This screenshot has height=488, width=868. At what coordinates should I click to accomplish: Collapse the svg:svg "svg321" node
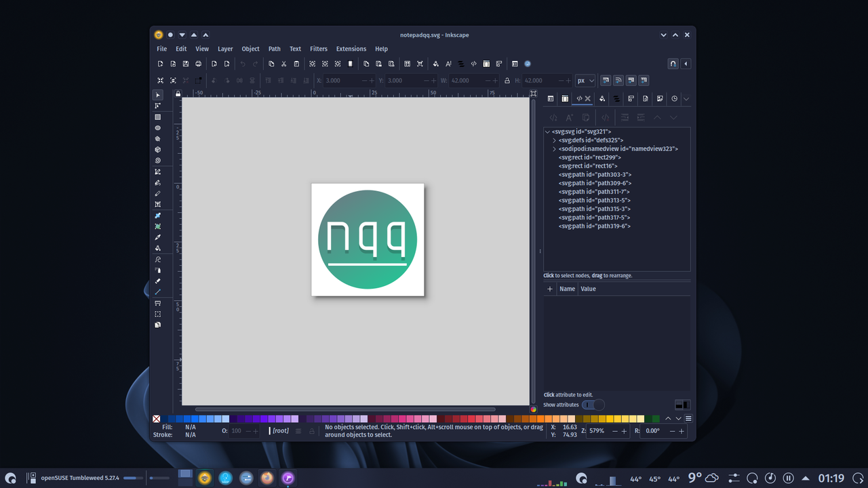547,131
